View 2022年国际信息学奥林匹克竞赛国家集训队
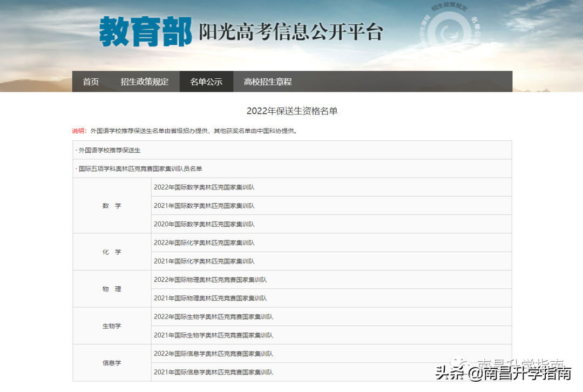Viewport: 583px width, 392px height. click(213, 353)
